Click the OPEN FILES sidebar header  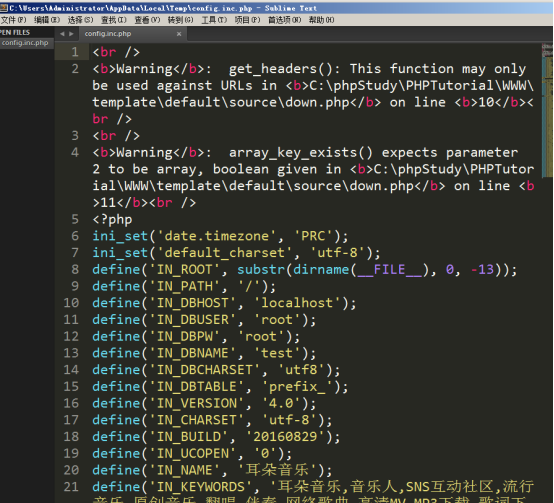click(x=15, y=32)
